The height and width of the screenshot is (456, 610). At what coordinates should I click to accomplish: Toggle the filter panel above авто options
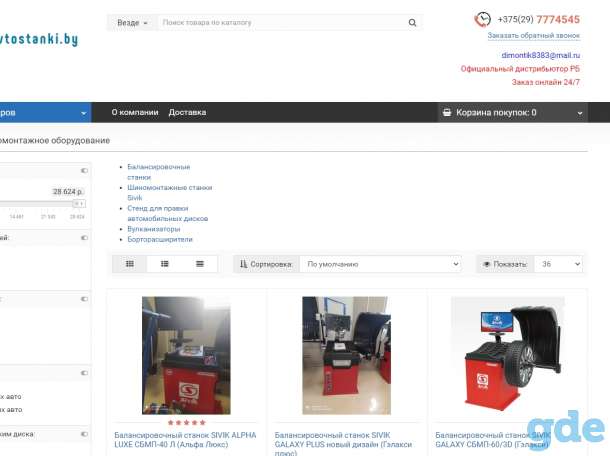click(x=84, y=373)
